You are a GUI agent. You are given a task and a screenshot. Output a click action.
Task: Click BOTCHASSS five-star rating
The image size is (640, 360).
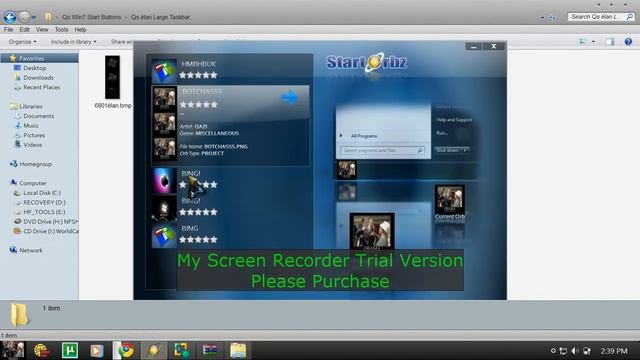198,104
